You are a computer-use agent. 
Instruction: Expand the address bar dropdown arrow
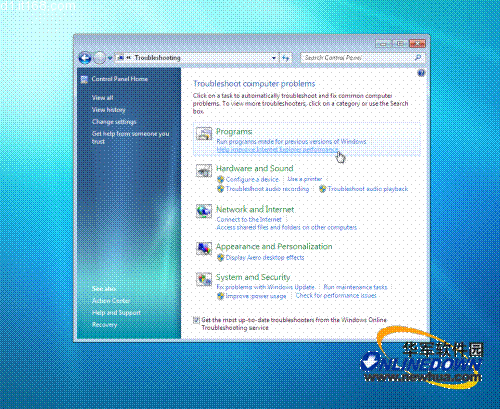274,58
